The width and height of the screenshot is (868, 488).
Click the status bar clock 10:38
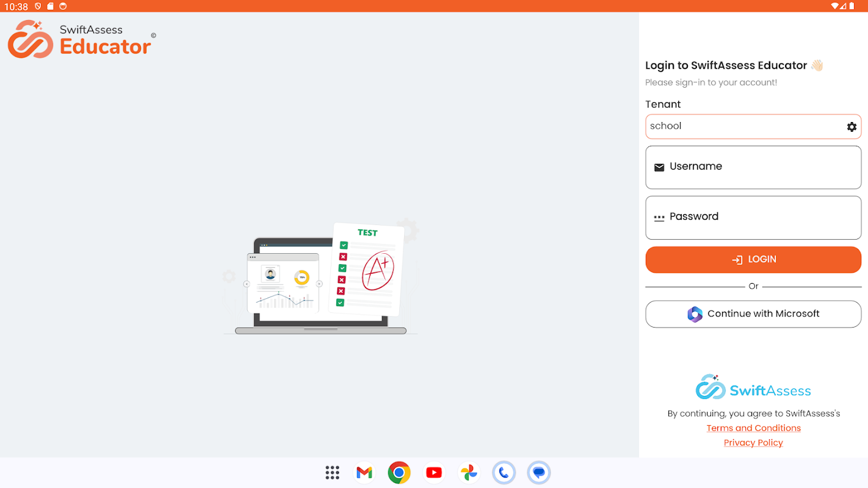coord(16,7)
